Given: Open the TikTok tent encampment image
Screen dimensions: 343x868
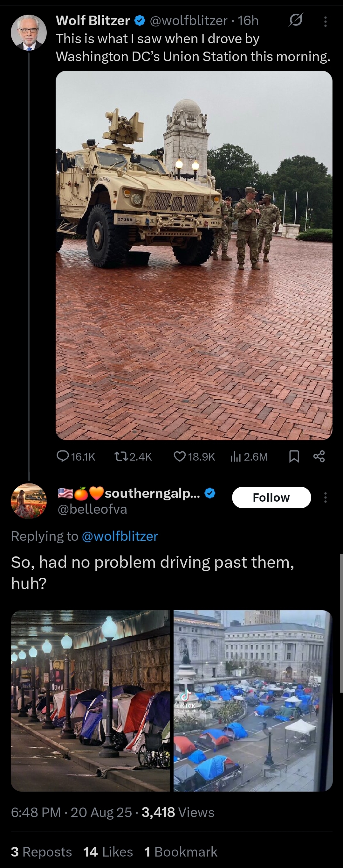Looking at the screenshot, I should [x=253, y=701].
